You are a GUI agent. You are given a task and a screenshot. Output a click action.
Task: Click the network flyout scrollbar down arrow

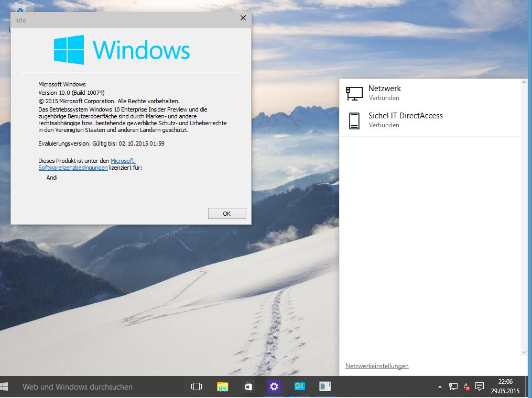tap(524, 352)
